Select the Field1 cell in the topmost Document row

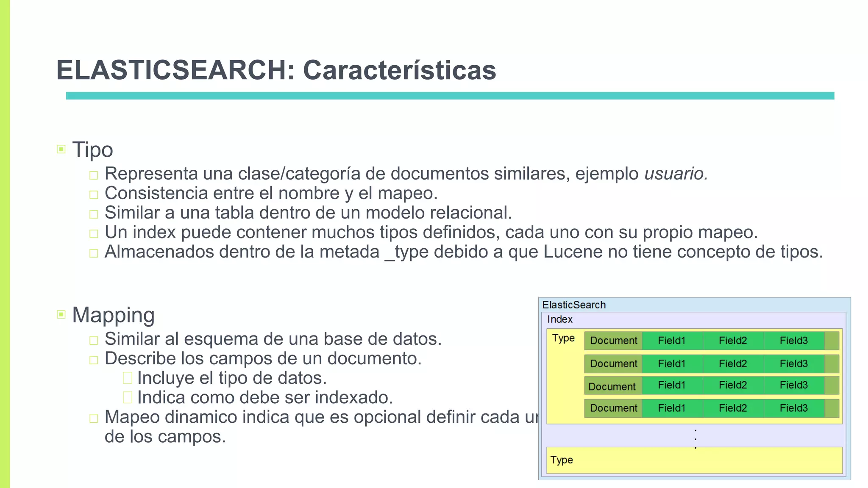pos(672,341)
